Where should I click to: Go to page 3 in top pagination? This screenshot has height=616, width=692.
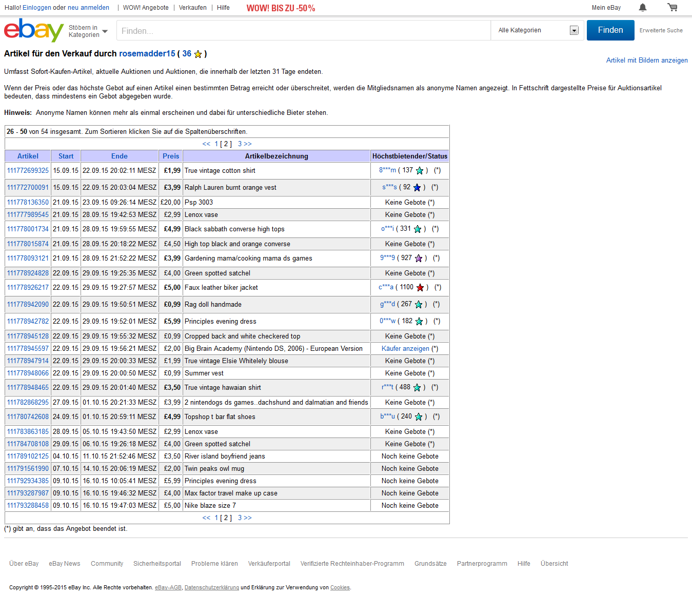tap(240, 144)
